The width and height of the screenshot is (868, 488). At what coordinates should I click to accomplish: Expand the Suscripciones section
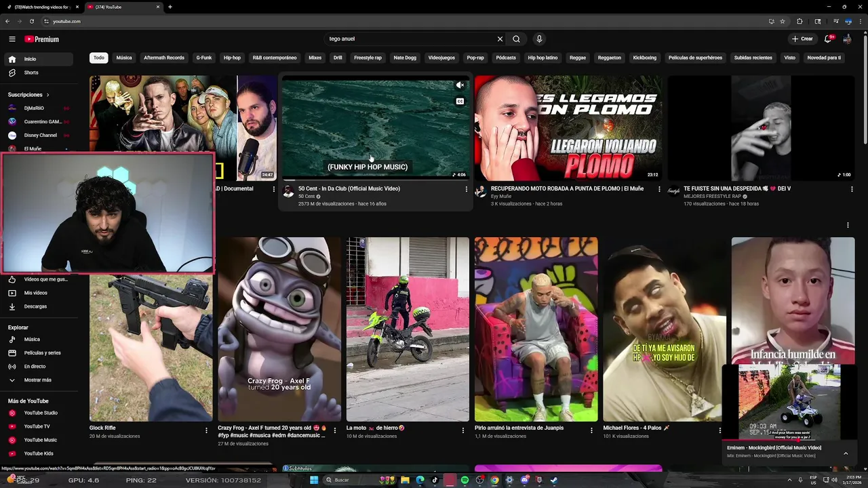[x=28, y=95]
